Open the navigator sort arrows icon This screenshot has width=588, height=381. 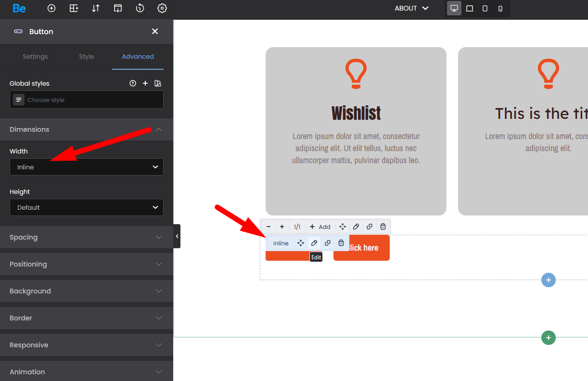96,8
